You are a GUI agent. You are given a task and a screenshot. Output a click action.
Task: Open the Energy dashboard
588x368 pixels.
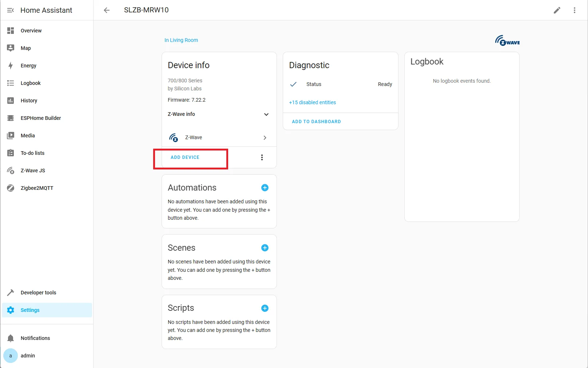click(x=28, y=66)
